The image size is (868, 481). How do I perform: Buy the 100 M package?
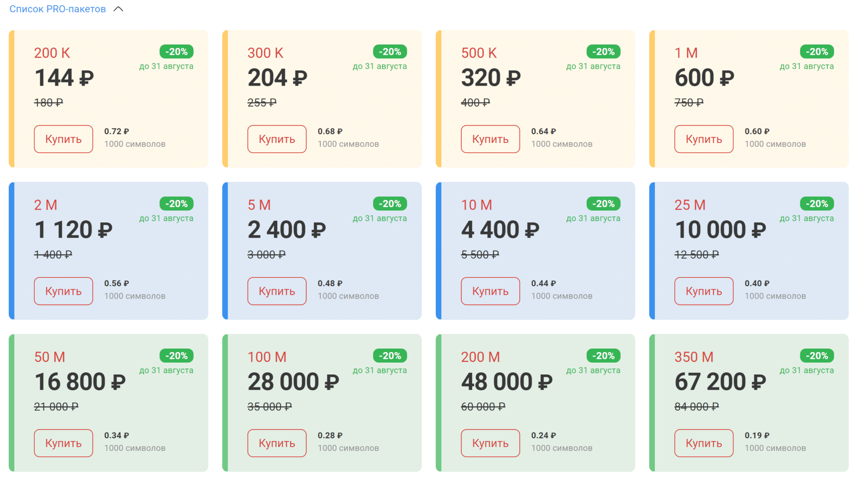tap(277, 443)
